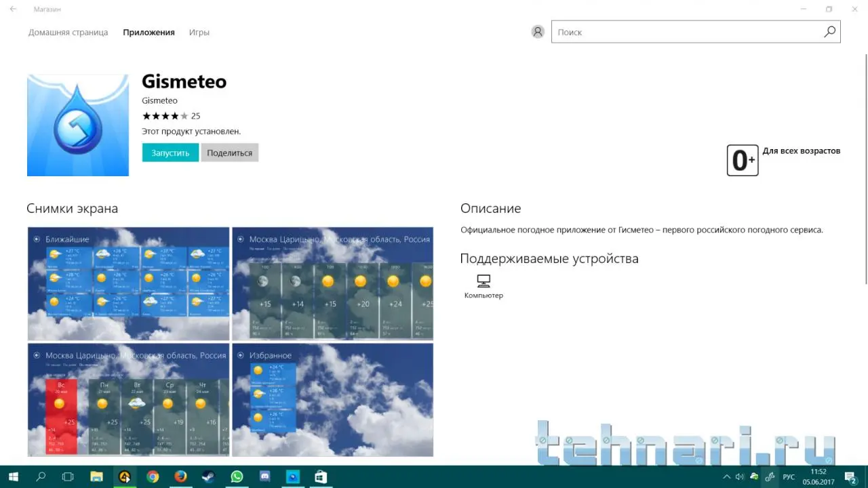Open Task View from the taskbar

click(68, 476)
